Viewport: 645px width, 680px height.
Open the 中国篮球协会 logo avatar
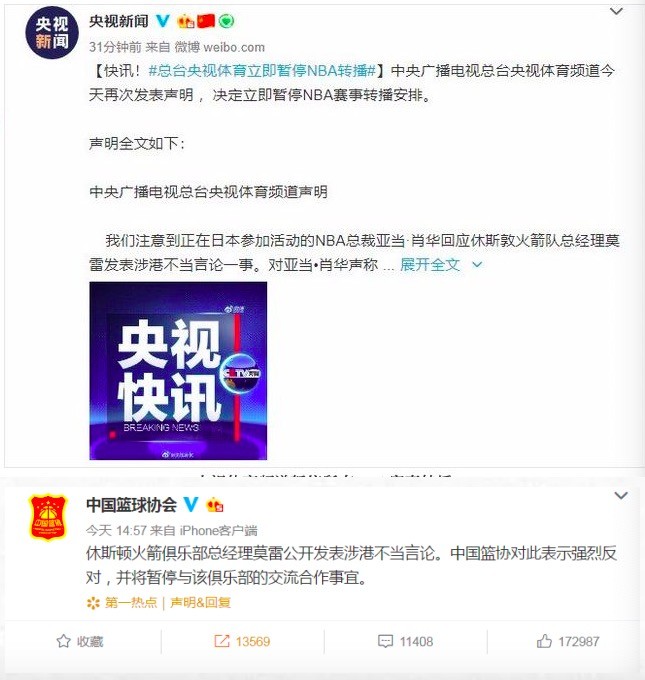(49, 518)
